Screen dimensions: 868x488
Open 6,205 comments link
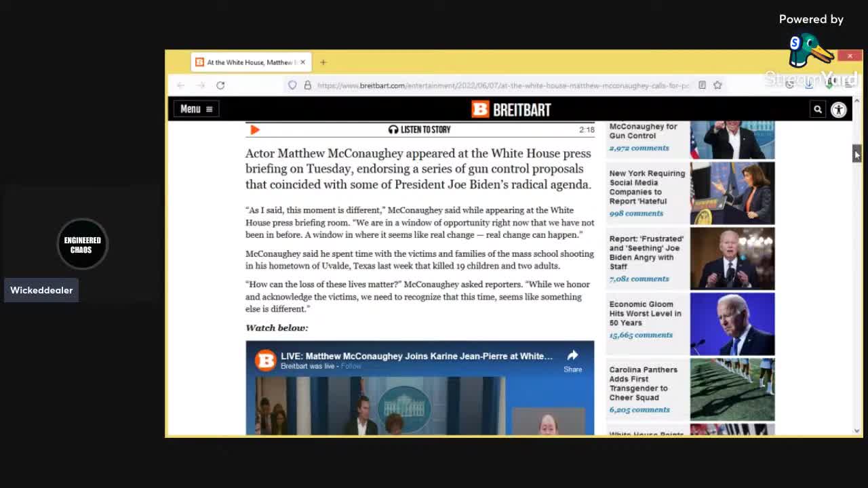pos(639,409)
